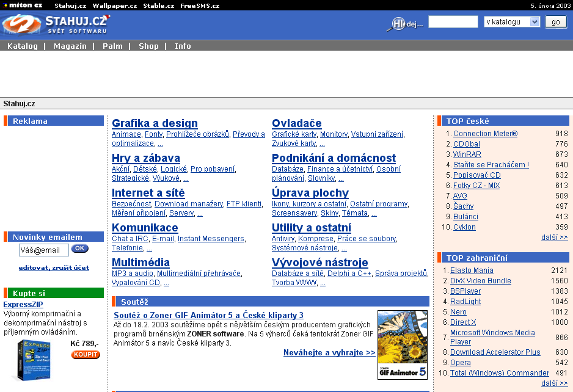Open WinRAR in TOP české
This screenshot has height=392, width=573.
(467, 154)
